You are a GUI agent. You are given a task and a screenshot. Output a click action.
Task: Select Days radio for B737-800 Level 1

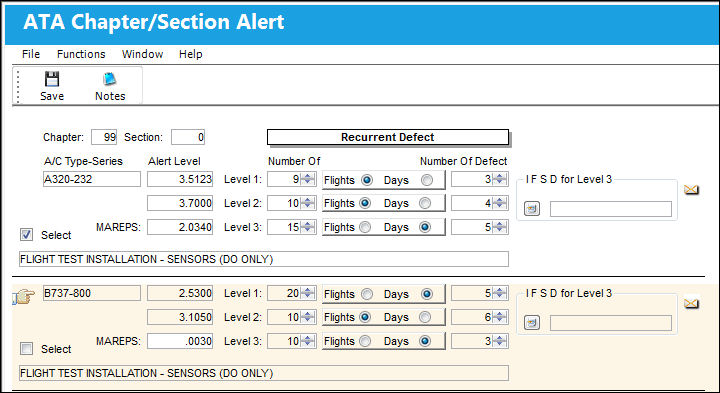[427, 294]
